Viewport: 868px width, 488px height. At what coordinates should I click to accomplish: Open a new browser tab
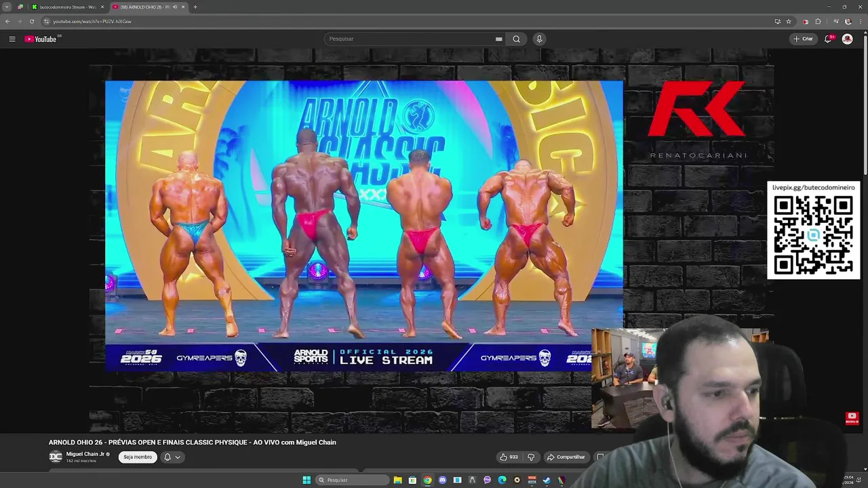click(195, 7)
